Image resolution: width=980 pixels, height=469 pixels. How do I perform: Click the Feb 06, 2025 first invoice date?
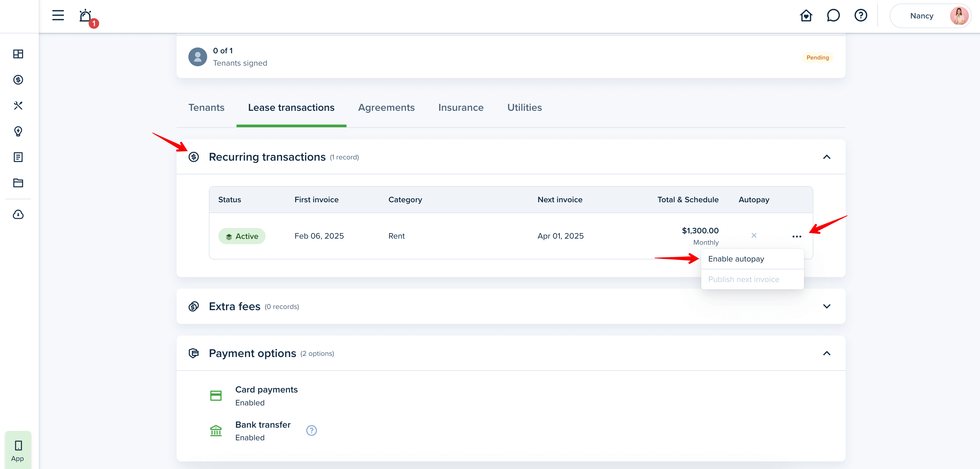point(319,236)
